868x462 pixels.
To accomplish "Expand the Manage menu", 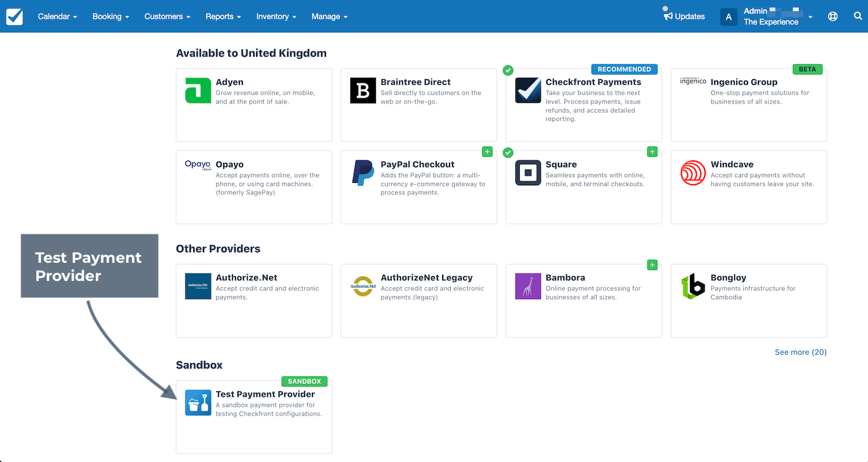I will click(x=330, y=16).
